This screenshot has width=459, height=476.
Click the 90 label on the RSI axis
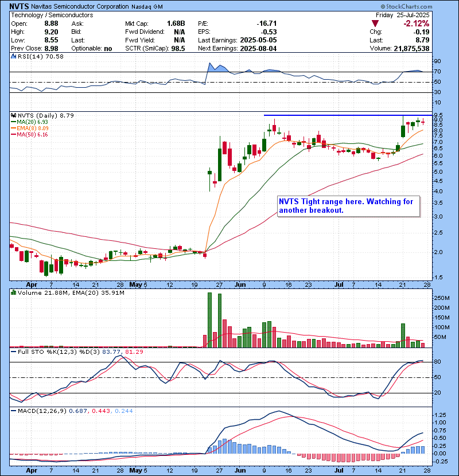(x=437, y=61)
